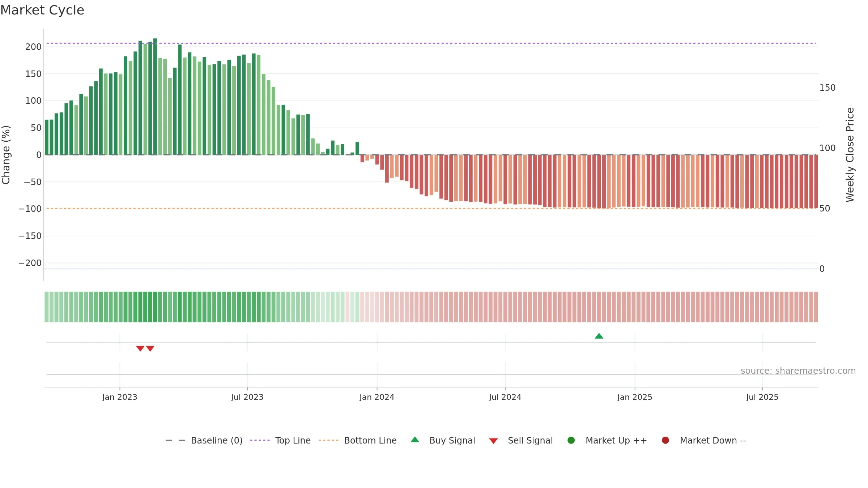The height and width of the screenshot is (488, 868).
Task: Click the first red sell signal triangle
Action: [140, 348]
